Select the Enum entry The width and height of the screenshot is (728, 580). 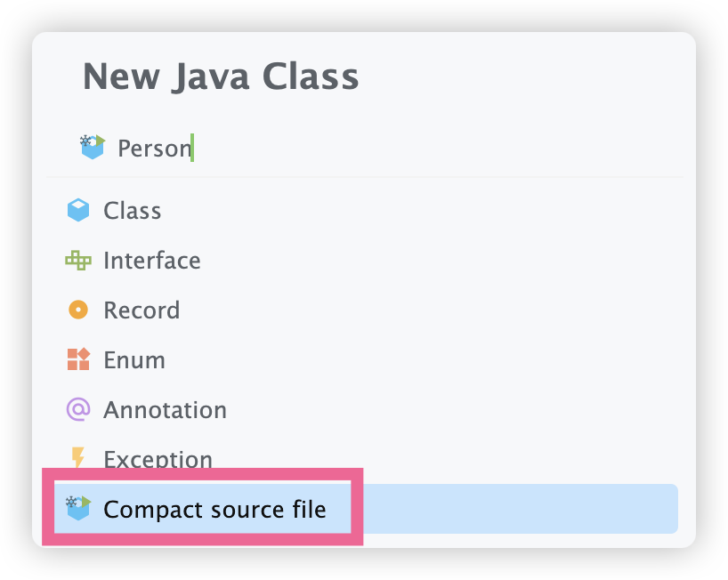click(133, 360)
